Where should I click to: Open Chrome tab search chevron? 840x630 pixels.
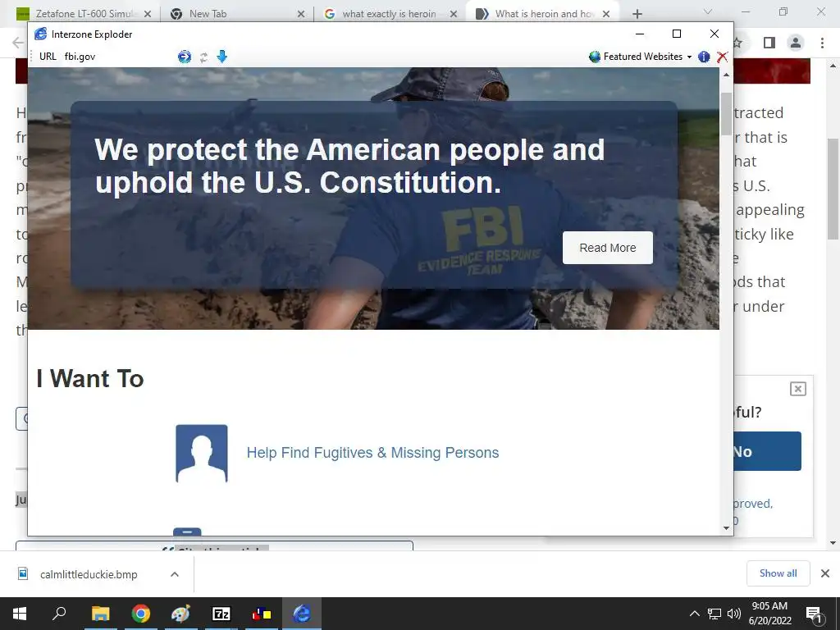[x=708, y=11]
